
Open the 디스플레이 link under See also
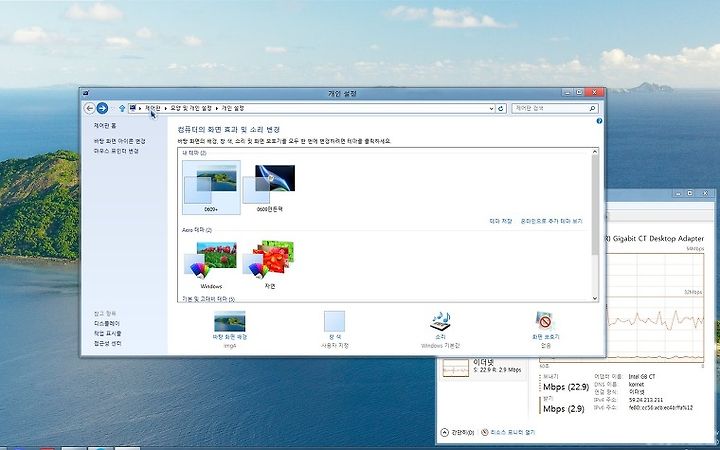(107, 323)
